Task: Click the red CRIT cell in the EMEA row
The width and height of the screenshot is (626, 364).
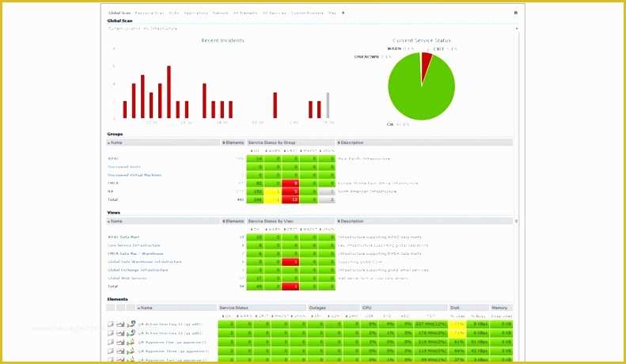Action: click(x=290, y=184)
